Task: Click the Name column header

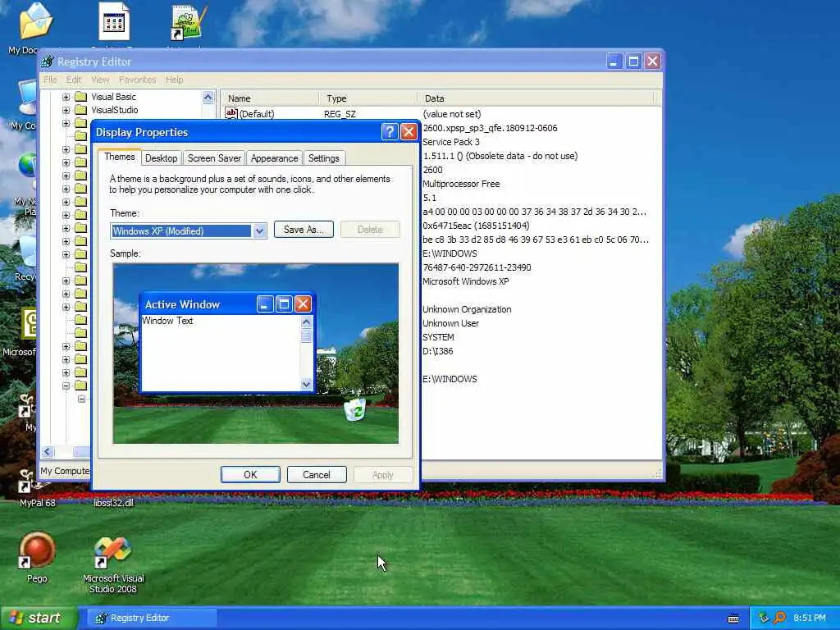Action: click(x=271, y=98)
